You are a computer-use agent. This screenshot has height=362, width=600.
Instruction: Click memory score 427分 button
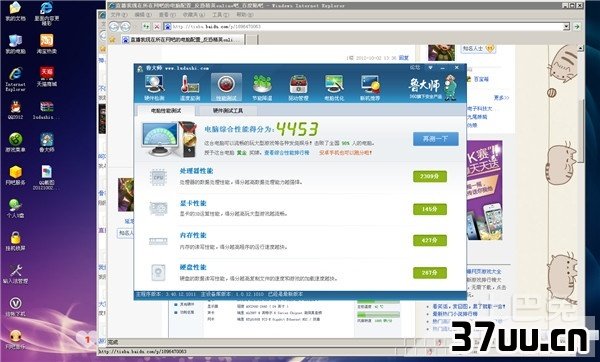(430, 241)
